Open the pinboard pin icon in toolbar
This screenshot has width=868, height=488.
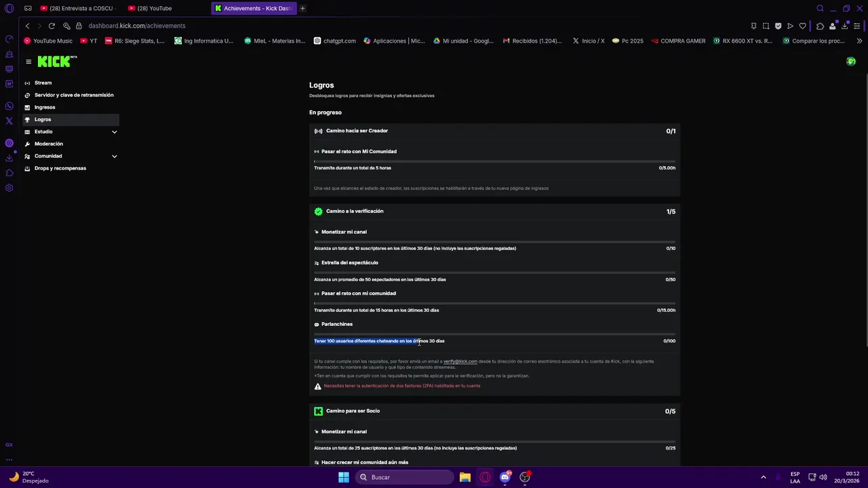(753, 26)
